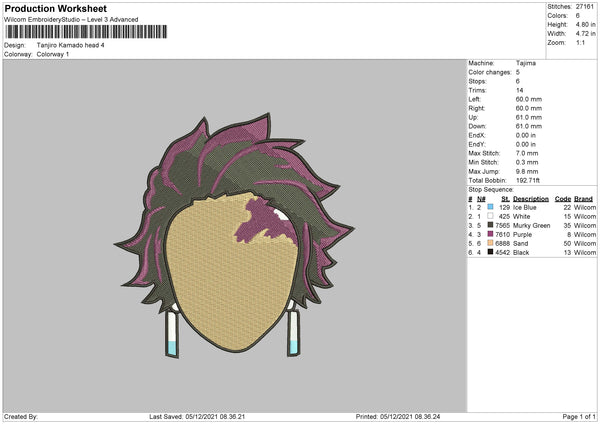
Task: Click the Stitches value 27161
Action: 585,7
